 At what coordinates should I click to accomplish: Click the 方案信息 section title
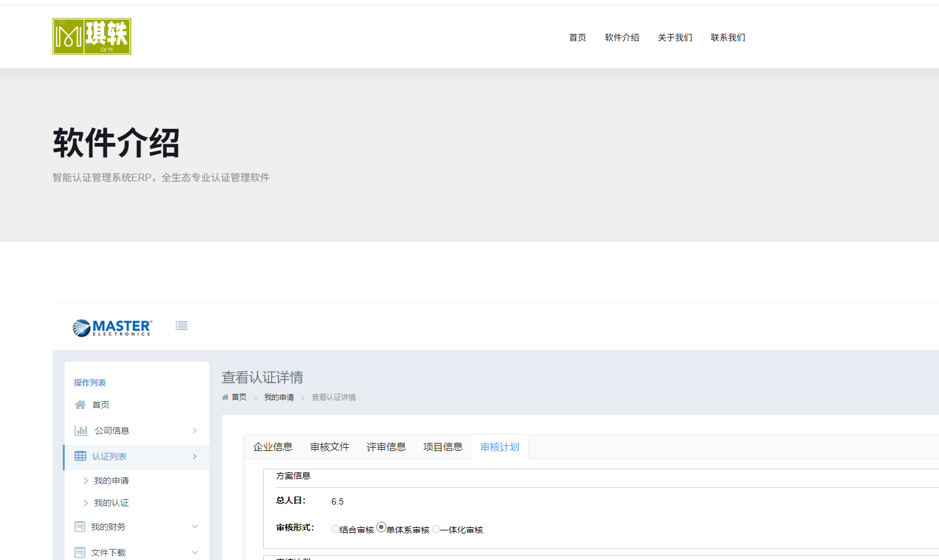[293, 476]
